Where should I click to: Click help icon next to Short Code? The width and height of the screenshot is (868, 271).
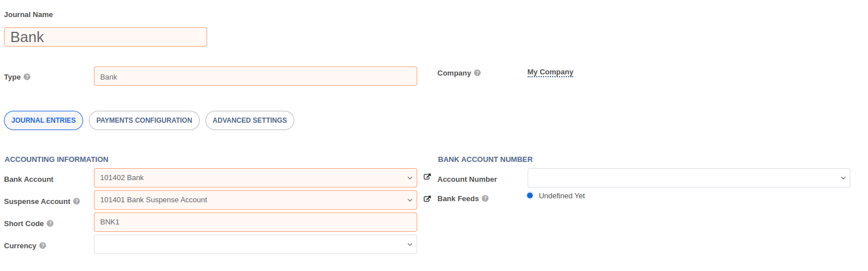(x=50, y=224)
